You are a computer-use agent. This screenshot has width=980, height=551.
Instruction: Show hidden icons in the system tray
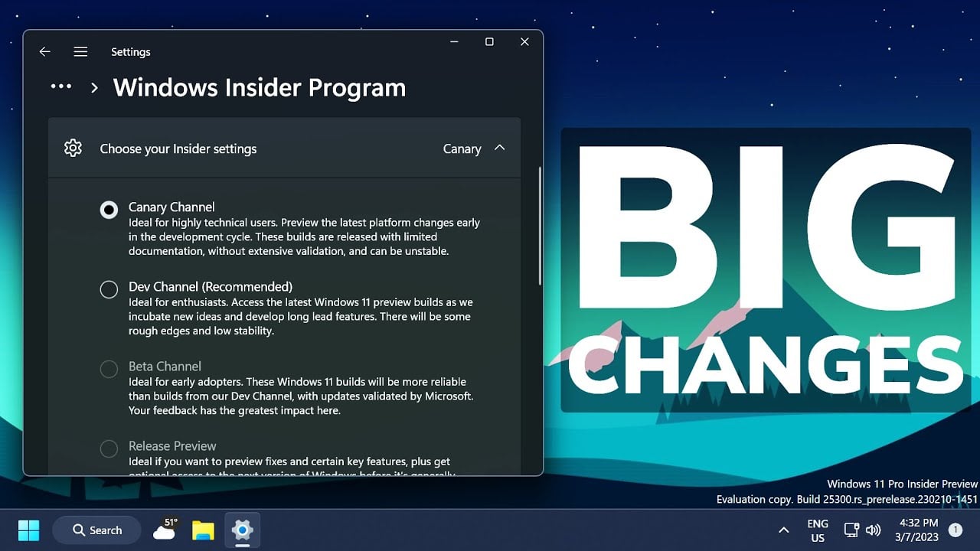[783, 529]
